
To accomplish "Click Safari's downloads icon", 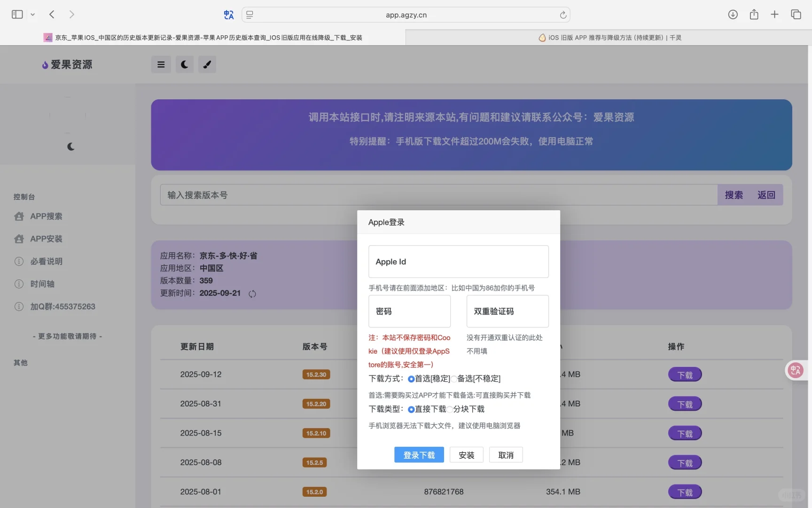I will pyautogui.click(x=732, y=14).
